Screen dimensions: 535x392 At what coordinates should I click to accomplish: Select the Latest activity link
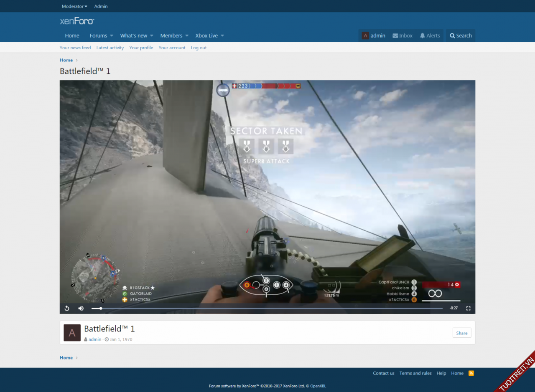(x=110, y=48)
